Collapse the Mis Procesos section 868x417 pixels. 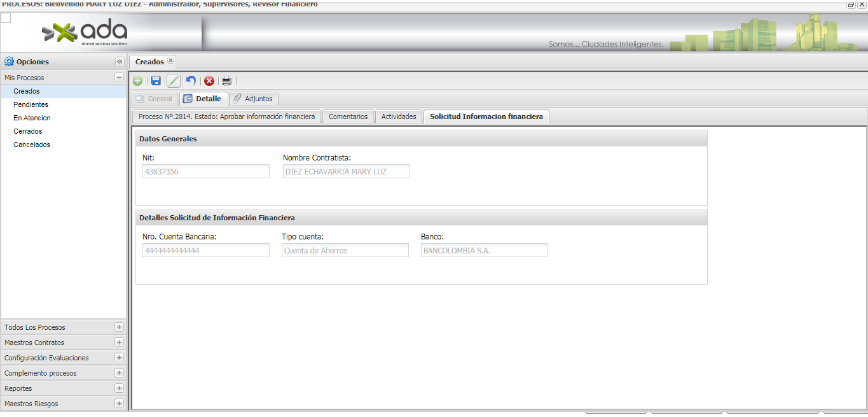coord(119,78)
